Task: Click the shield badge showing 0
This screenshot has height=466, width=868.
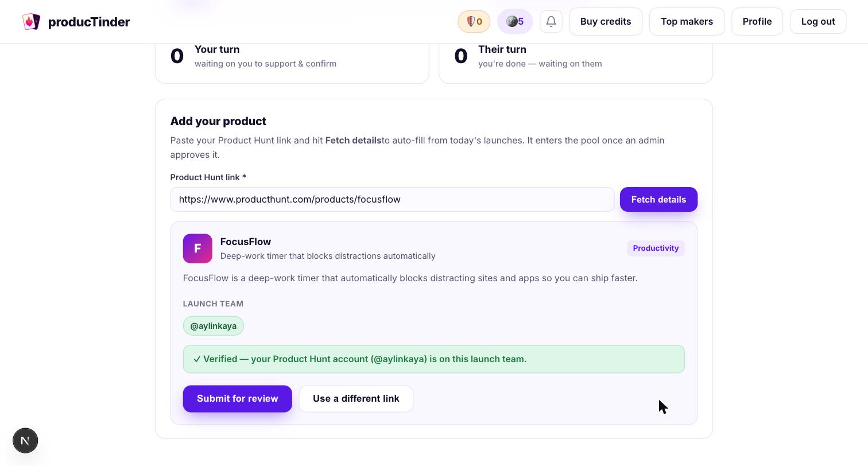Action: pos(474,22)
